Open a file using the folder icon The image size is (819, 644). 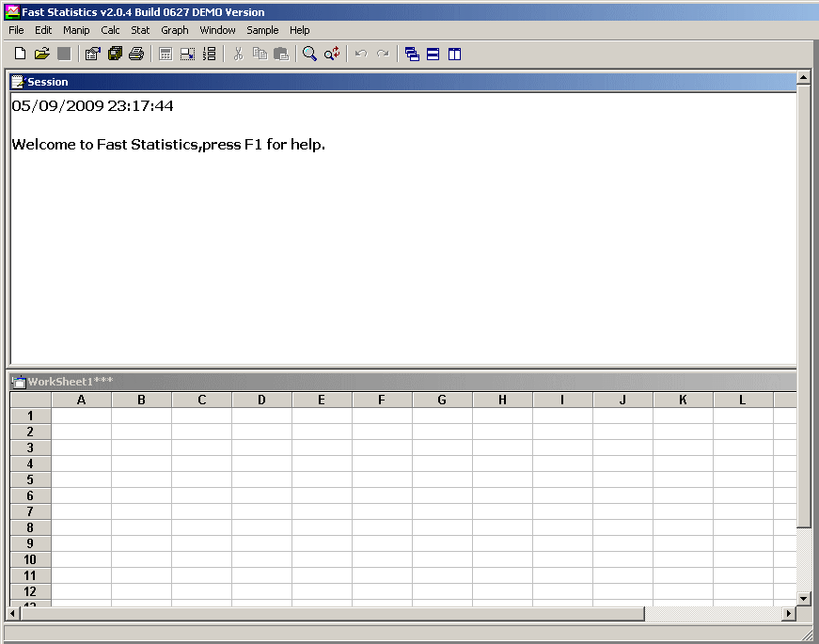coord(41,54)
